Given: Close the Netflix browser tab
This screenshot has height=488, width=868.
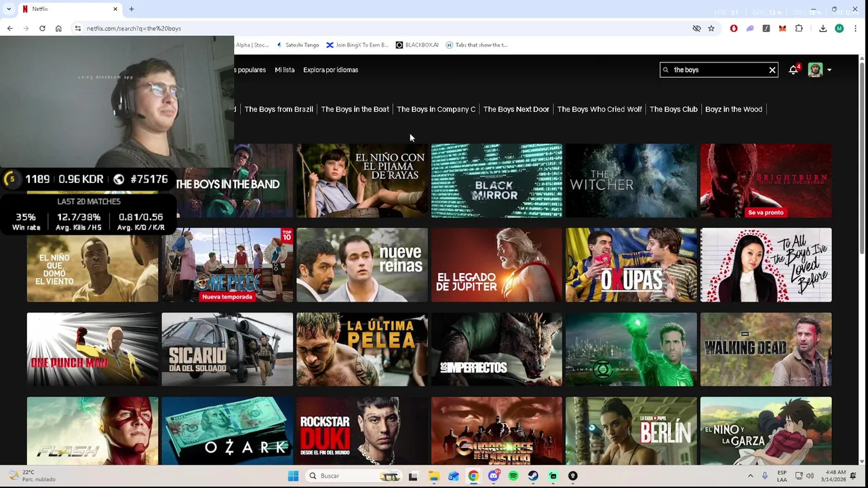Looking at the screenshot, I should click(115, 9).
